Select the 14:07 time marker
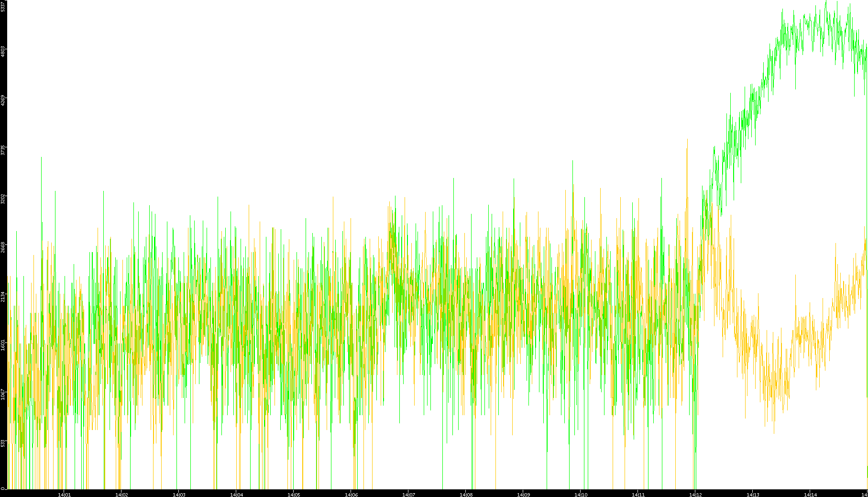Viewport: 868px width, 497px height. (408, 494)
